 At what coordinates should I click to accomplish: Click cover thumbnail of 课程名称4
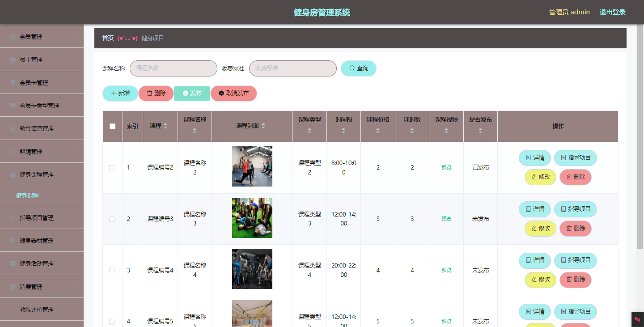pyautogui.click(x=252, y=269)
